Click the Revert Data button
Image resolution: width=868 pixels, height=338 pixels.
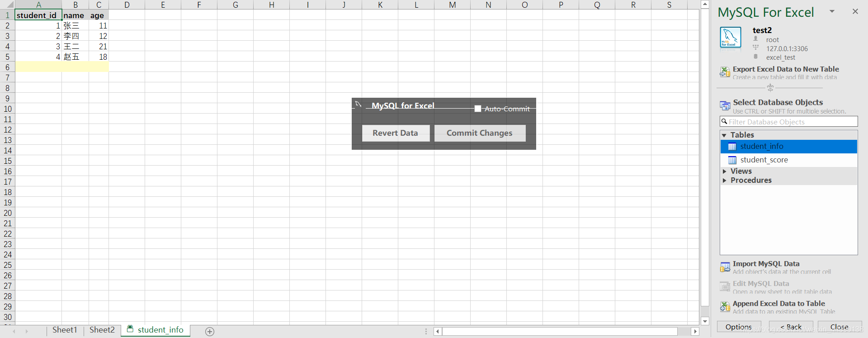(x=396, y=133)
